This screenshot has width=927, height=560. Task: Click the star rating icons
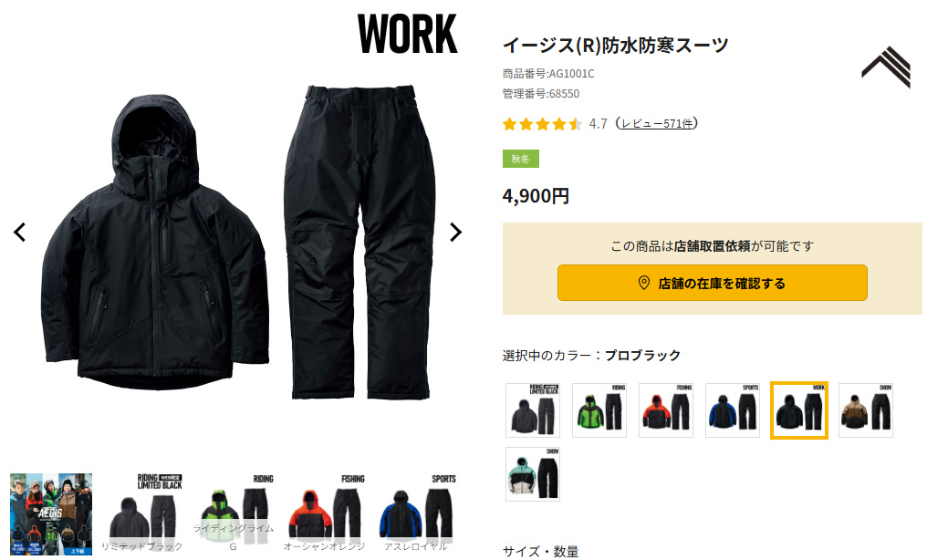click(x=542, y=124)
